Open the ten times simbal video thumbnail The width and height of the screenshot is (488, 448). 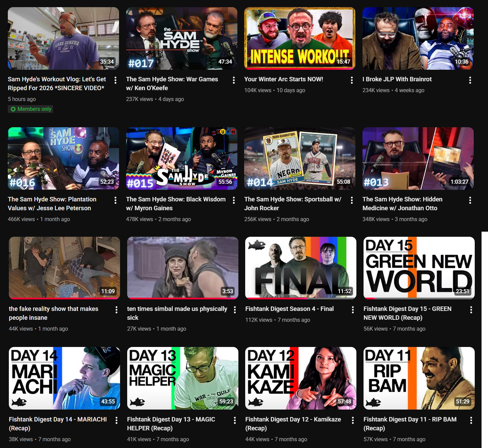pos(183,268)
